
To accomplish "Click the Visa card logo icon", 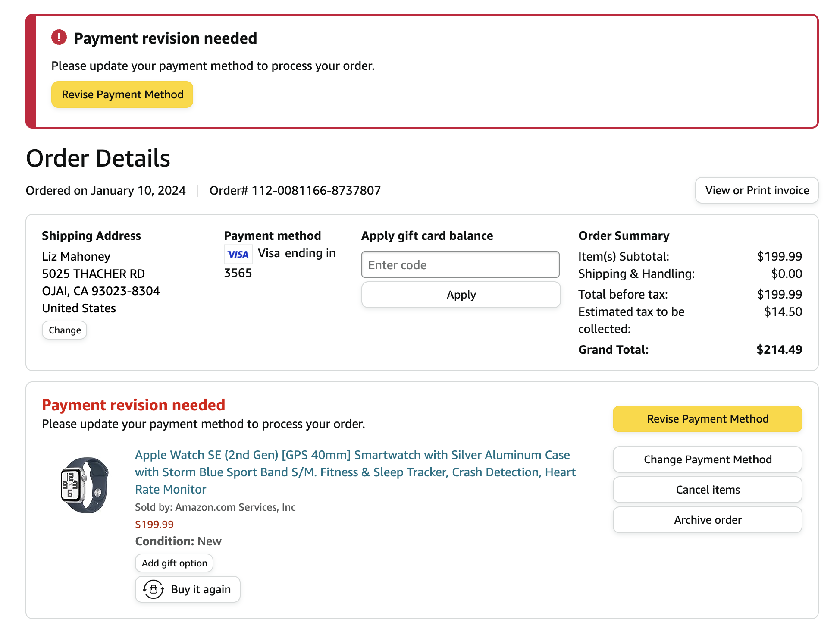I will 238,254.
